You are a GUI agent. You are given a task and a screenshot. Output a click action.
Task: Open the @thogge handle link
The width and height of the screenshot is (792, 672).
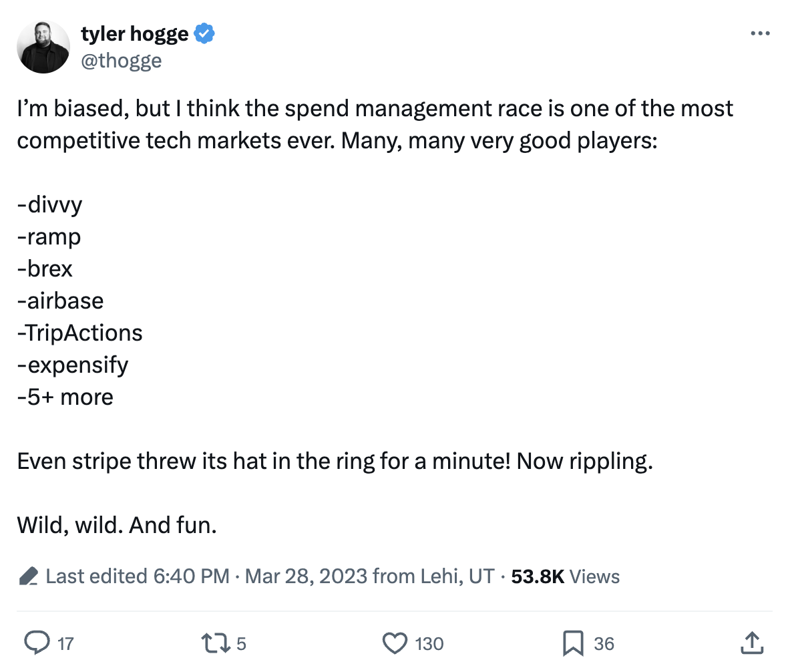click(x=121, y=60)
